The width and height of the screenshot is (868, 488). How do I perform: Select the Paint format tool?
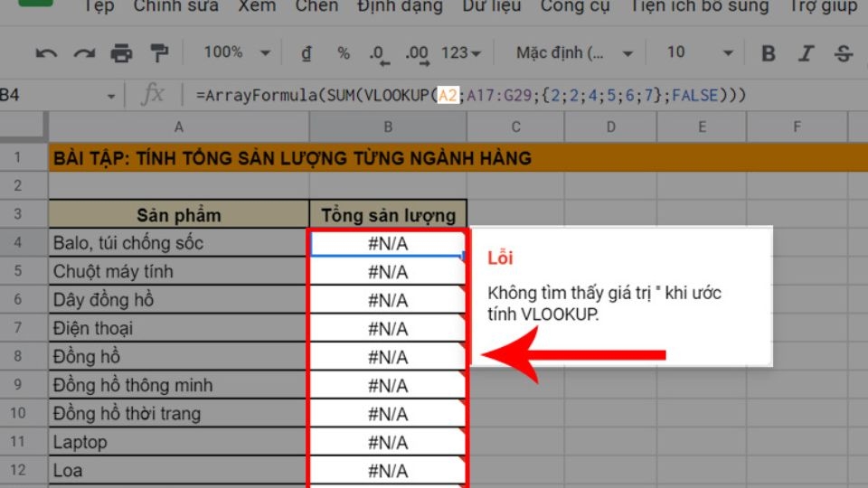(159, 53)
